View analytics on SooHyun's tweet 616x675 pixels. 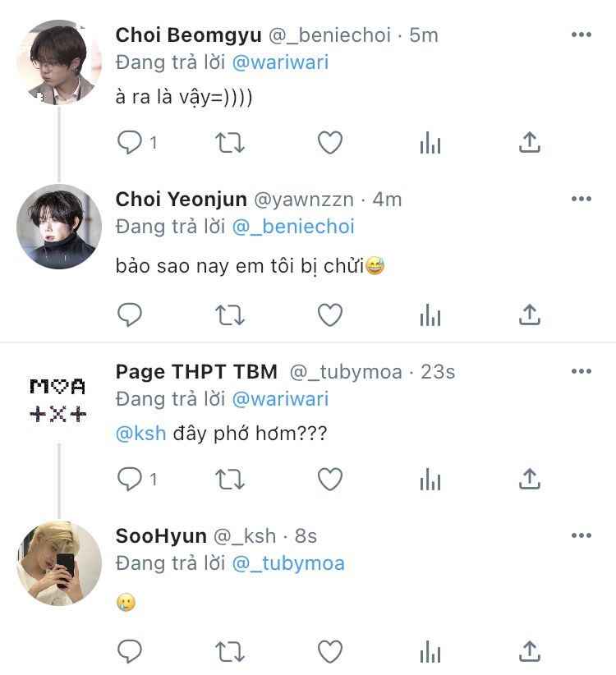pyautogui.click(x=430, y=651)
